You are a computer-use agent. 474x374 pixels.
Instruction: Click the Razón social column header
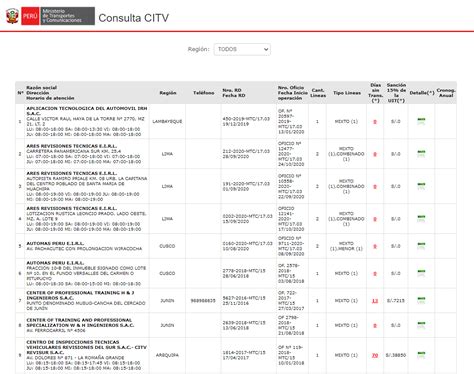tap(42, 87)
